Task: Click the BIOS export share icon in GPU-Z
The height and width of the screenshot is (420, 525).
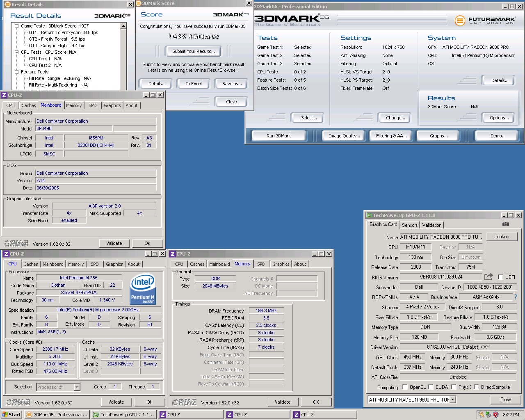Action: pos(488,277)
